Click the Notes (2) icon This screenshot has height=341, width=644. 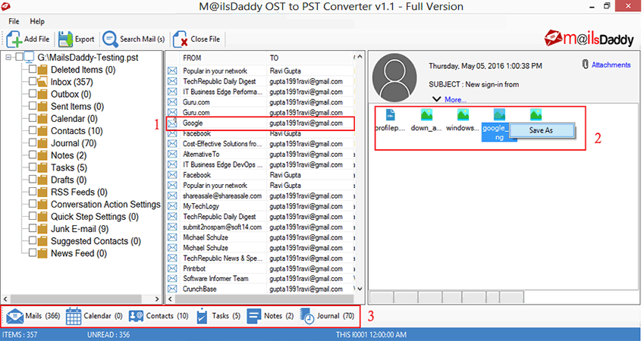pyautogui.click(x=254, y=316)
